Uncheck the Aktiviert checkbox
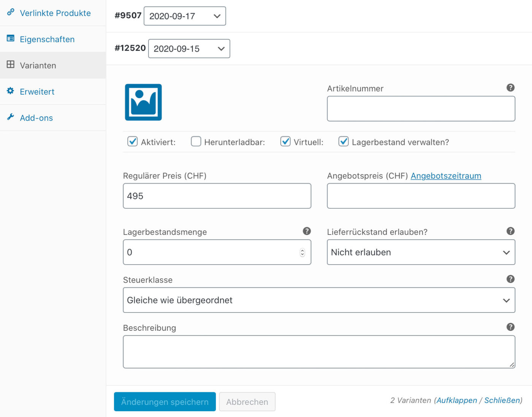The image size is (532, 417). (x=132, y=142)
